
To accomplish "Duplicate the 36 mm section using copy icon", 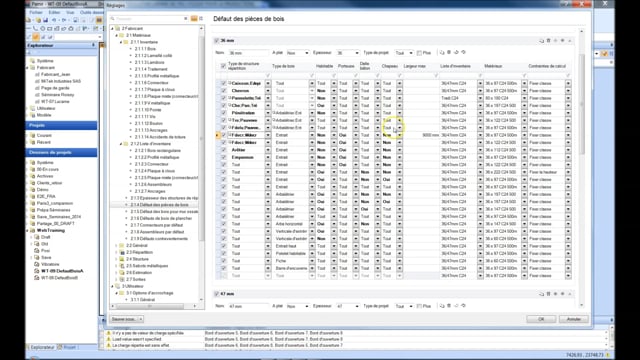I will coord(542,40).
